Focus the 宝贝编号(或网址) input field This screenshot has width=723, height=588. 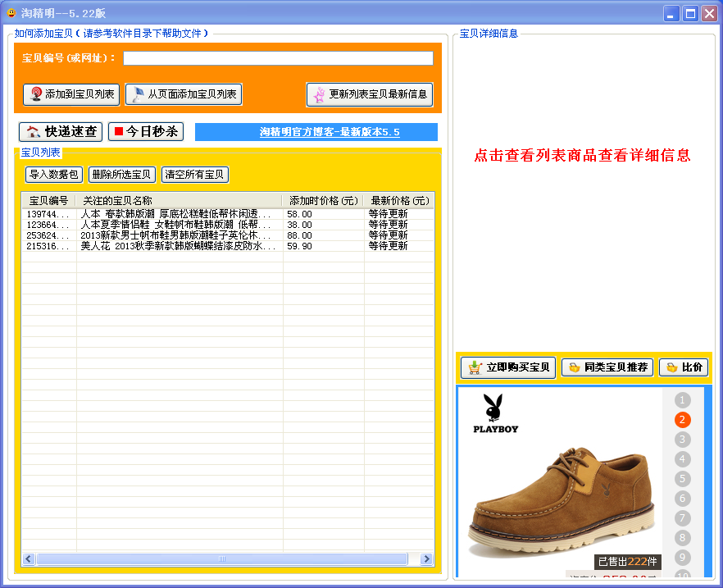click(x=278, y=58)
